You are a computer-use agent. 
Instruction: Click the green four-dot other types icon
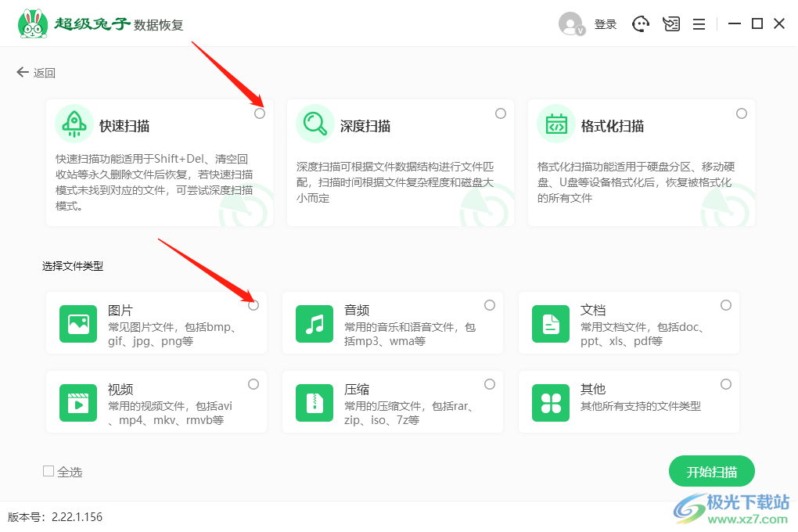[x=551, y=403]
